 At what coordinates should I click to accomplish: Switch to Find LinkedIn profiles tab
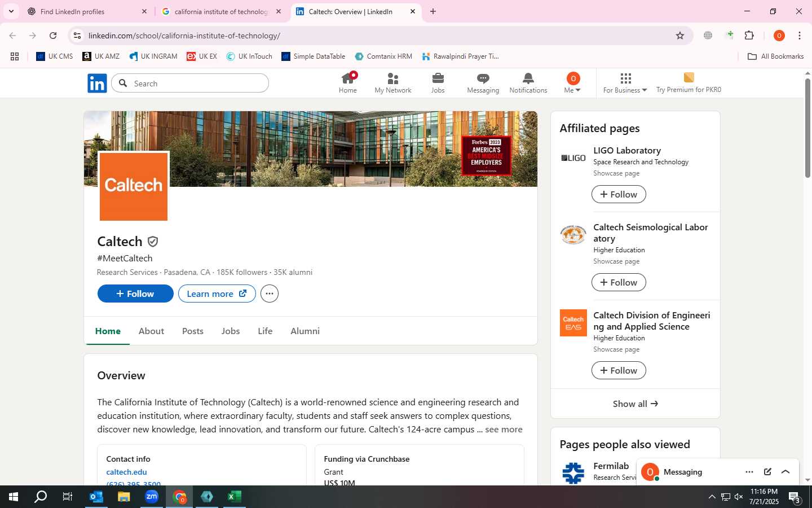(x=88, y=11)
